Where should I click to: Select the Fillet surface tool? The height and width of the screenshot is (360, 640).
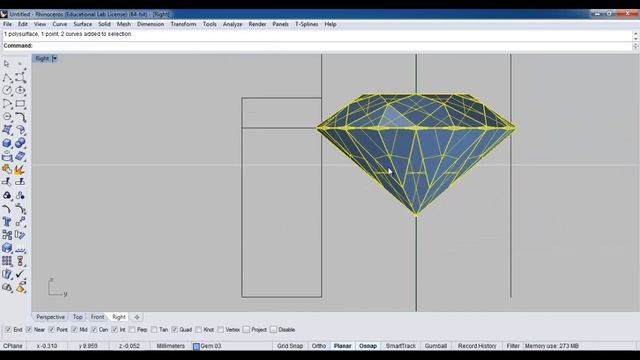point(20,130)
